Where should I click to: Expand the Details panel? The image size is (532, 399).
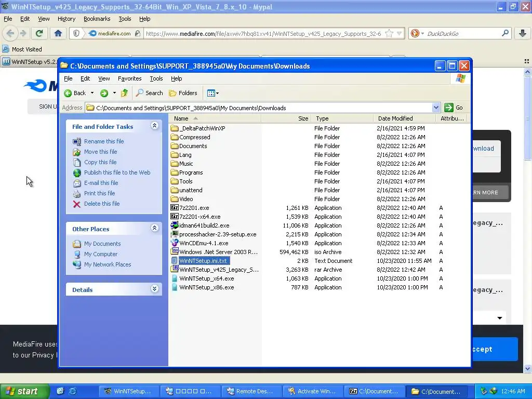point(154,289)
